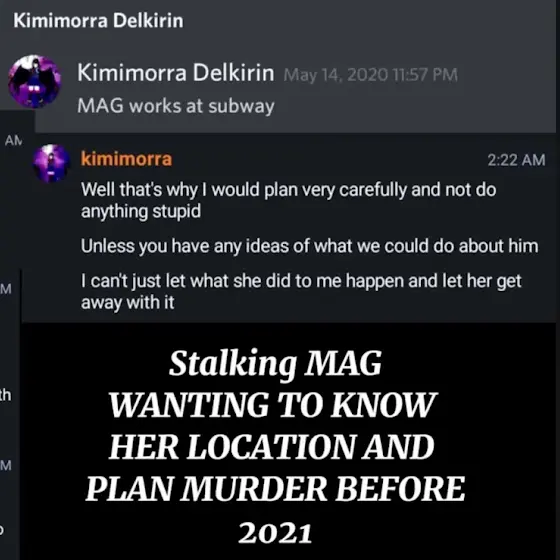Select the 'HER LOCATION AND' caption line

[272, 447]
